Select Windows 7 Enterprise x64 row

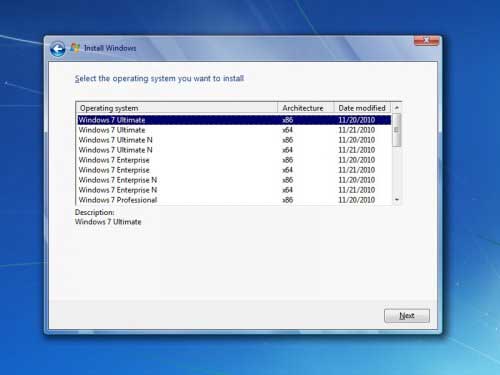[234, 170]
